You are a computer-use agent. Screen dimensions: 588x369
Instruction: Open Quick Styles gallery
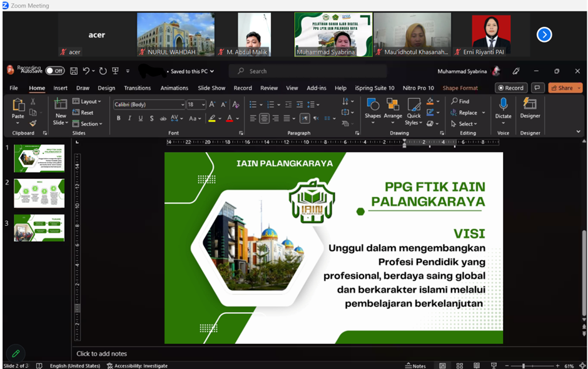(413, 111)
